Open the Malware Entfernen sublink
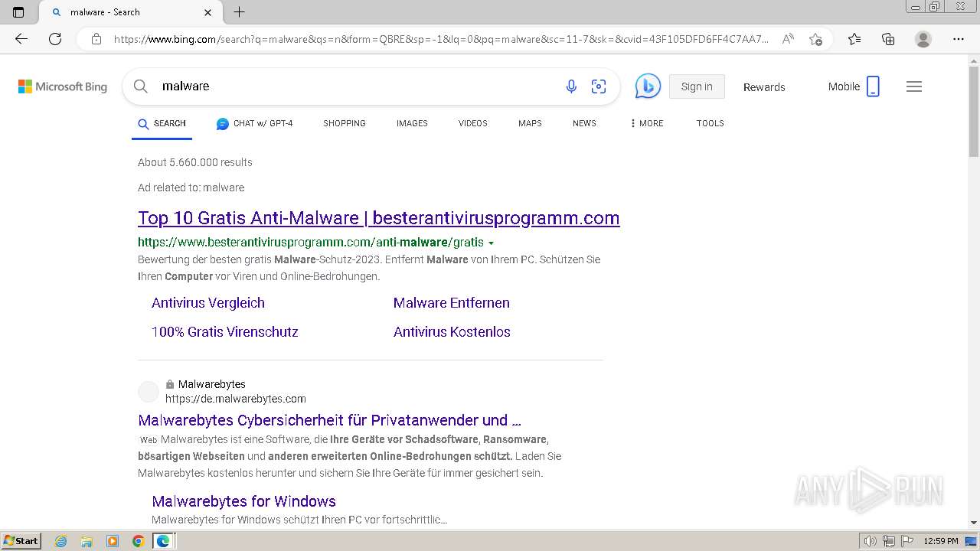This screenshot has height=551, width=980. coord(452,303)
